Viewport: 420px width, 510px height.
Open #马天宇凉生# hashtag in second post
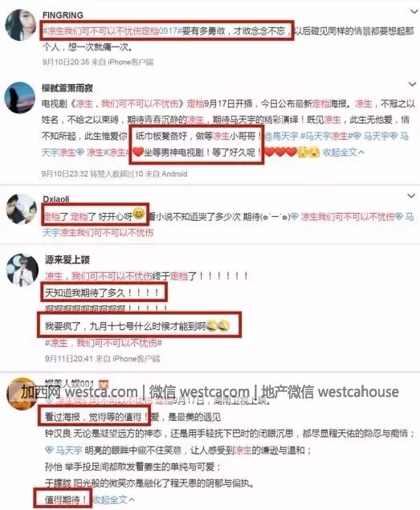[326, 136]
